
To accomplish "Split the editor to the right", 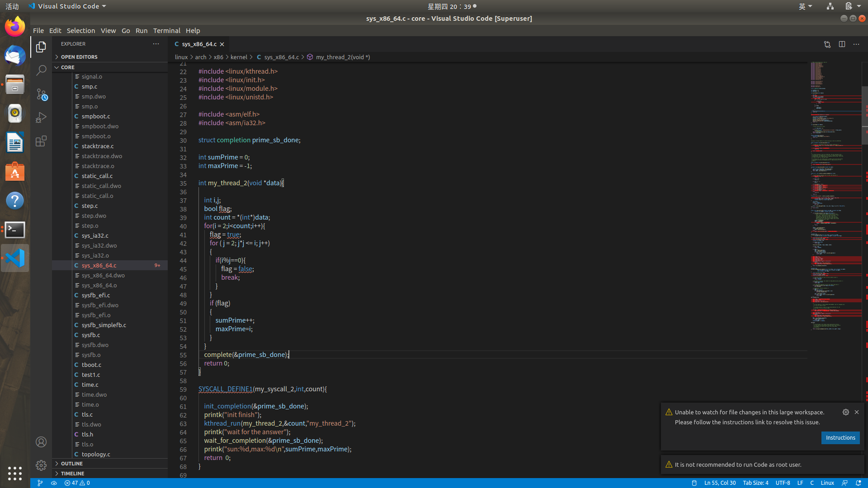I will [x=842, y=44].
